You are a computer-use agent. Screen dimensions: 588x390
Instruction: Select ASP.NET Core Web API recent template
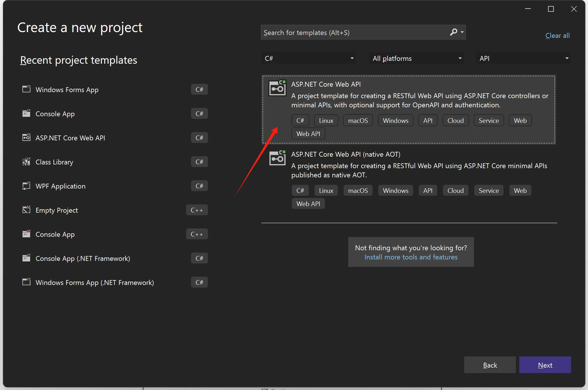pos(115,138)
